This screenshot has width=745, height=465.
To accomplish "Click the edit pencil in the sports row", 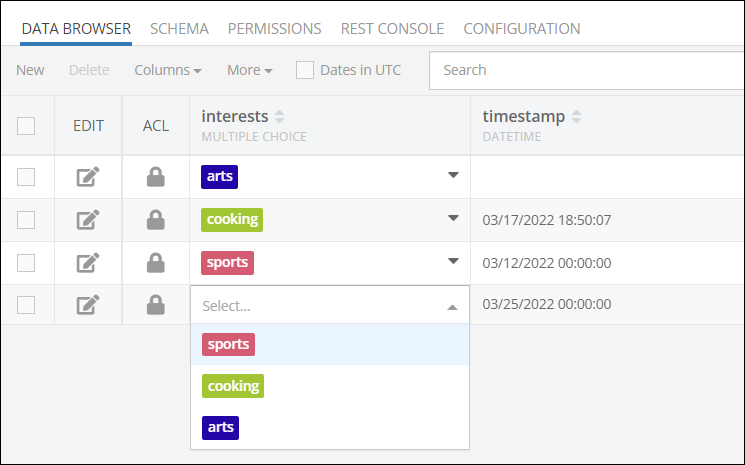I will 88,263.
